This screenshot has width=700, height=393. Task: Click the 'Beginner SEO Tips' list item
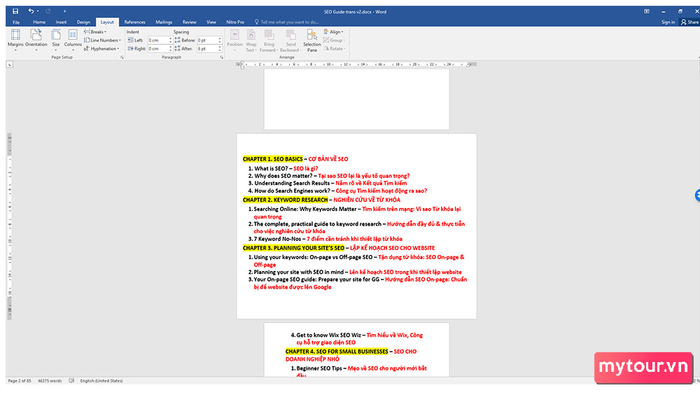tap(358, 368)
